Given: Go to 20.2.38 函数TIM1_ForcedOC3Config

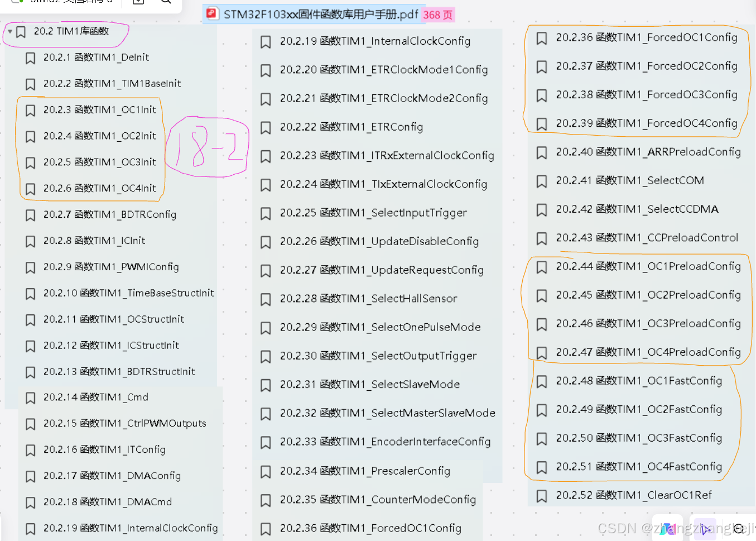Looking at the screenshot, I should [x=647, y=95].
